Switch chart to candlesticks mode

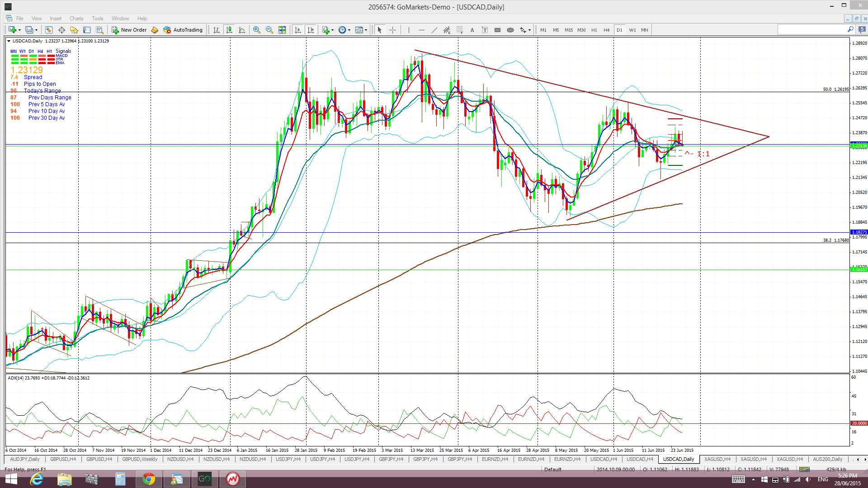click(229, 30)
